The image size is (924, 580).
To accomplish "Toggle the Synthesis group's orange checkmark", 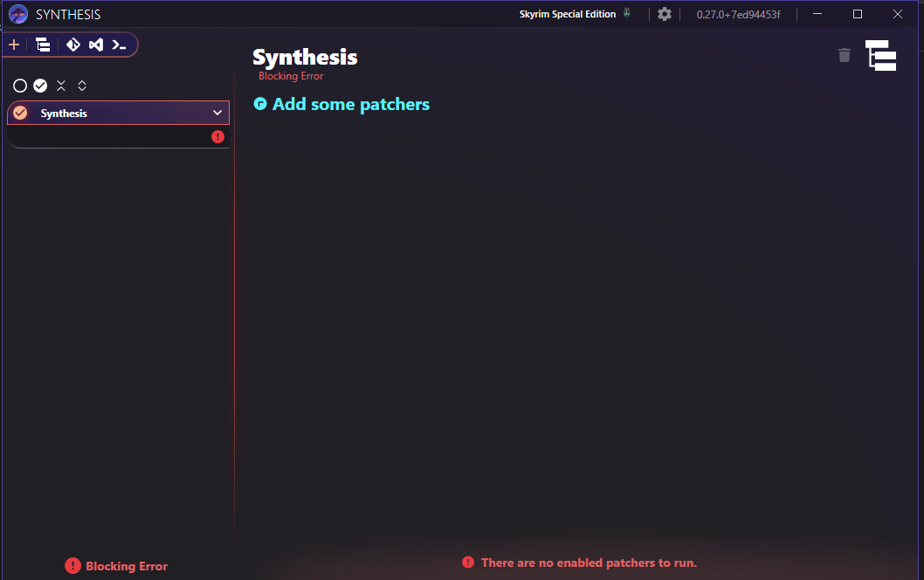I will click(x=20, y=113).
